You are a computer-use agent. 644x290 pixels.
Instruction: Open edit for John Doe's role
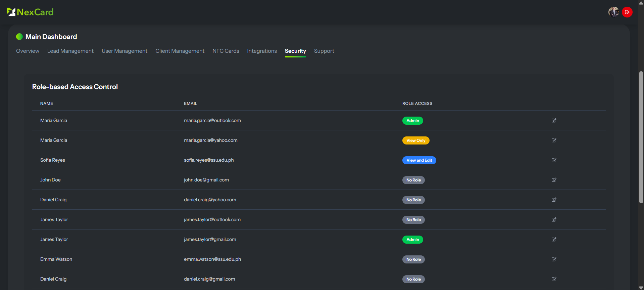click(554, 180)
